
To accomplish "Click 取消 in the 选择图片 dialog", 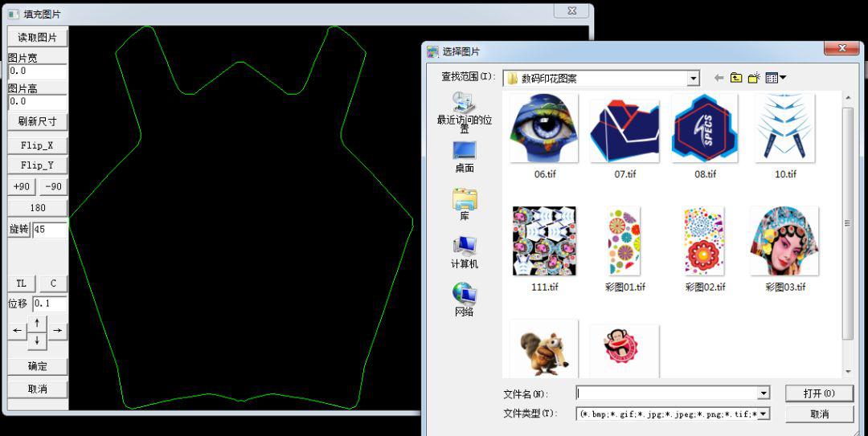I will (819, 414).
